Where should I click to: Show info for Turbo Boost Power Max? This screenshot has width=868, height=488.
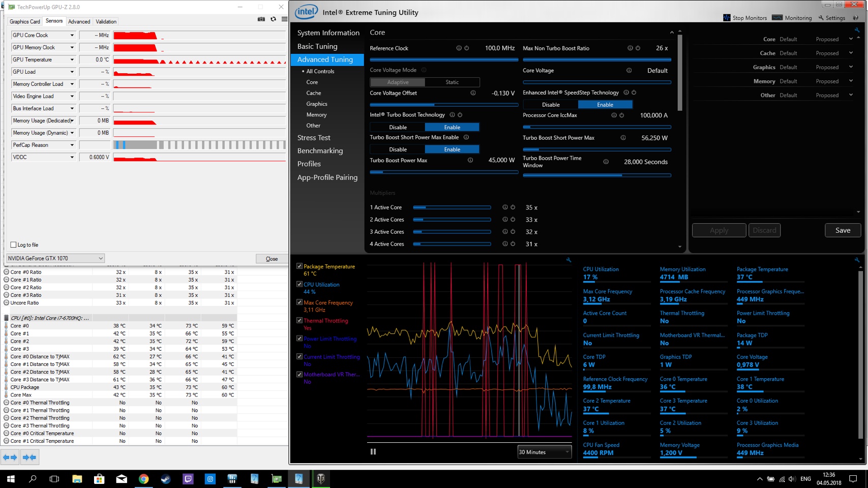[x=470, y=160]
